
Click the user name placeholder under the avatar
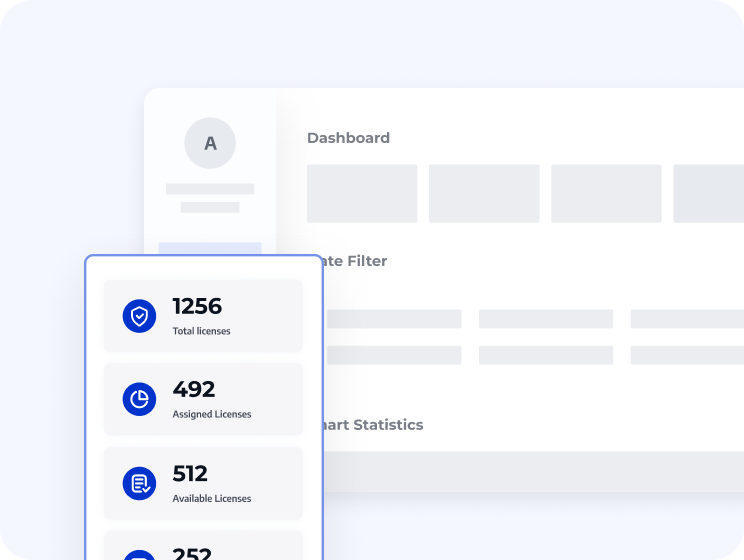[210, 189]
